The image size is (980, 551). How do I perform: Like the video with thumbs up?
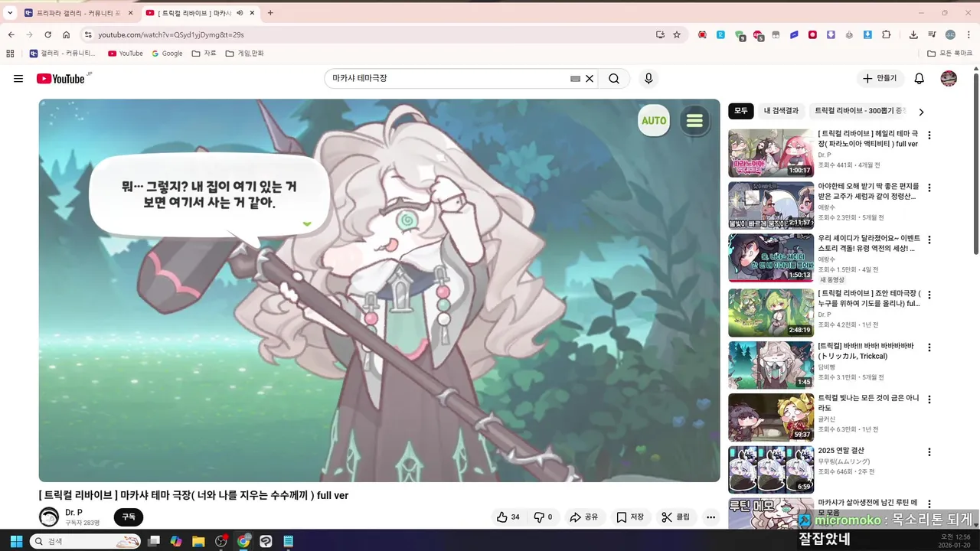pyautogui.click(x=508, y=517)
